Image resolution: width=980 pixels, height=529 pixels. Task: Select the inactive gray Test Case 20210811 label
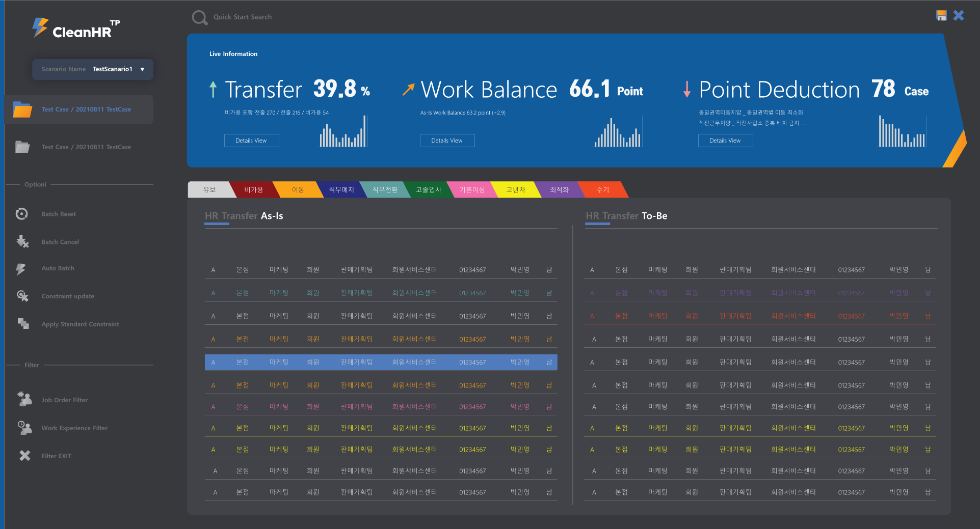tap(86, 147)
